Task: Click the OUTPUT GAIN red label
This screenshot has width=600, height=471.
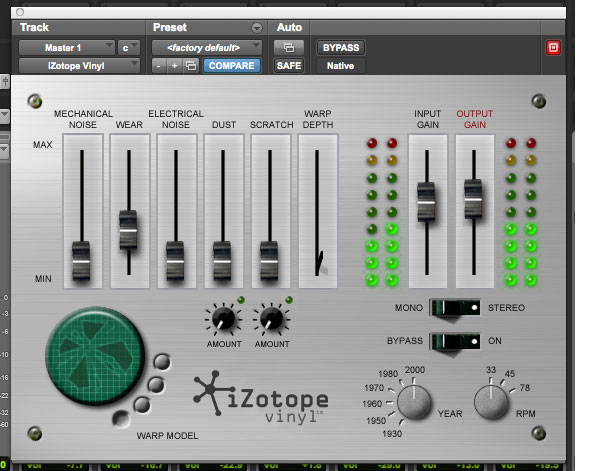Action: pos(474,119)
